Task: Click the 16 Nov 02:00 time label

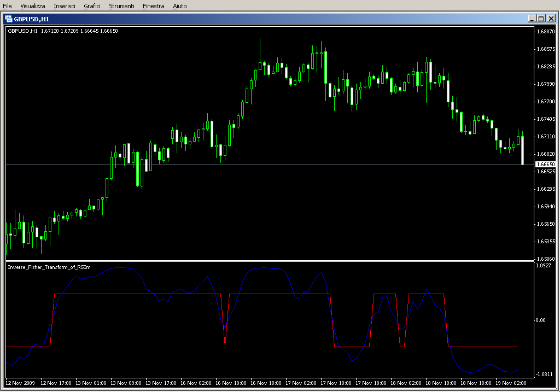Action: point(196,383)
